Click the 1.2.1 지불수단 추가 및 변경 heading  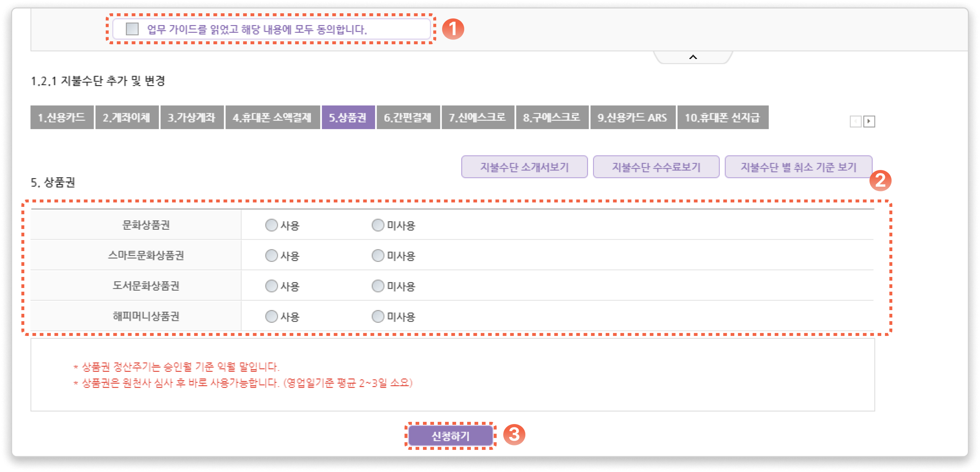(x=98, y=81)
